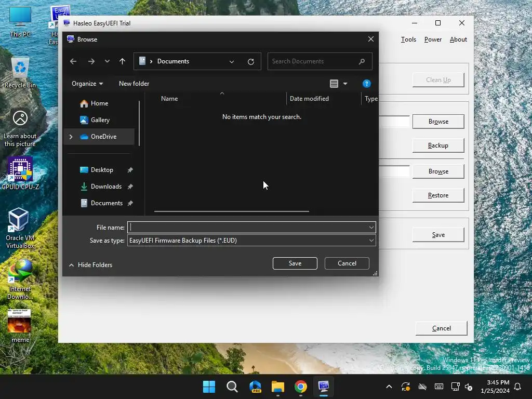Screen dimensions: 532x399
Task: Go forward in the Browse dialog
Action: 91,61
